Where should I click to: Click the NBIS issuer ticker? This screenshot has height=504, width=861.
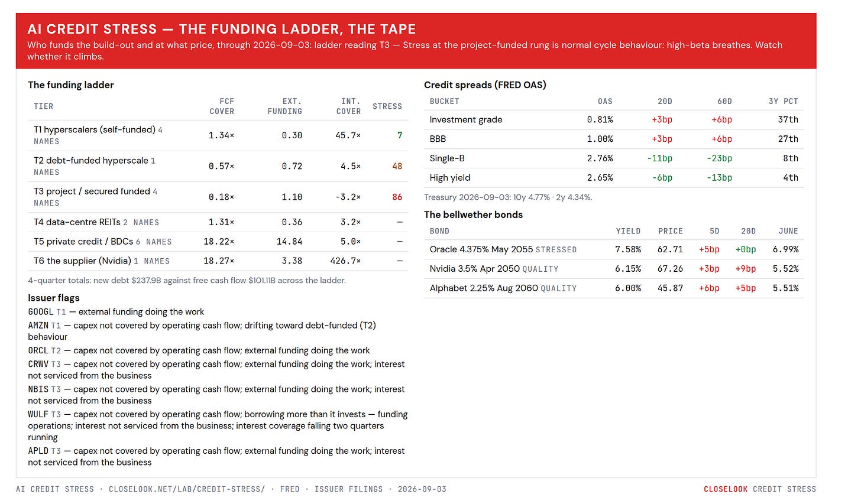pos(38,389)
